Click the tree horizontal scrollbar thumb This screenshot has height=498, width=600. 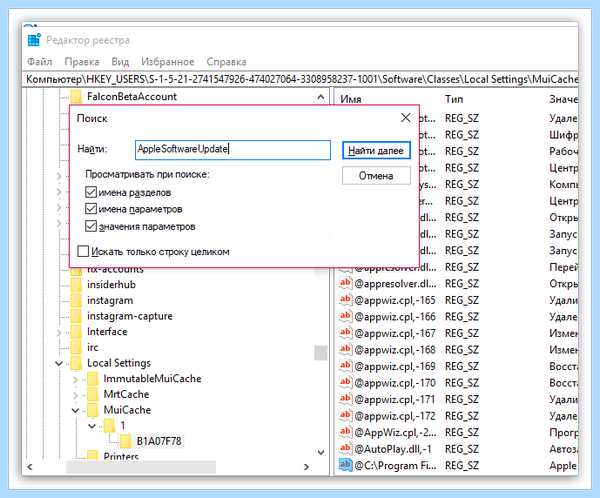pos(141,467)
